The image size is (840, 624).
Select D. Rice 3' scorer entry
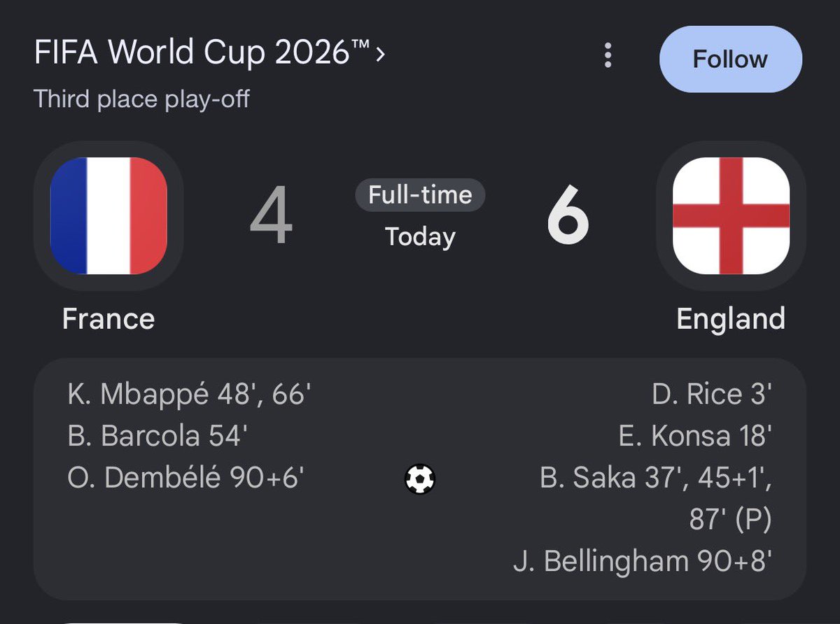pyautogui.click(x=712, y=395)
